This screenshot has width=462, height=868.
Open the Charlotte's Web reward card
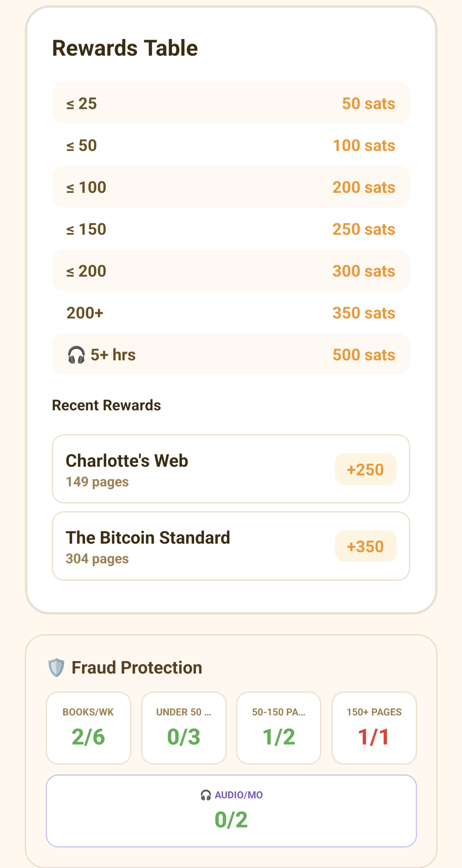[231, 469]
